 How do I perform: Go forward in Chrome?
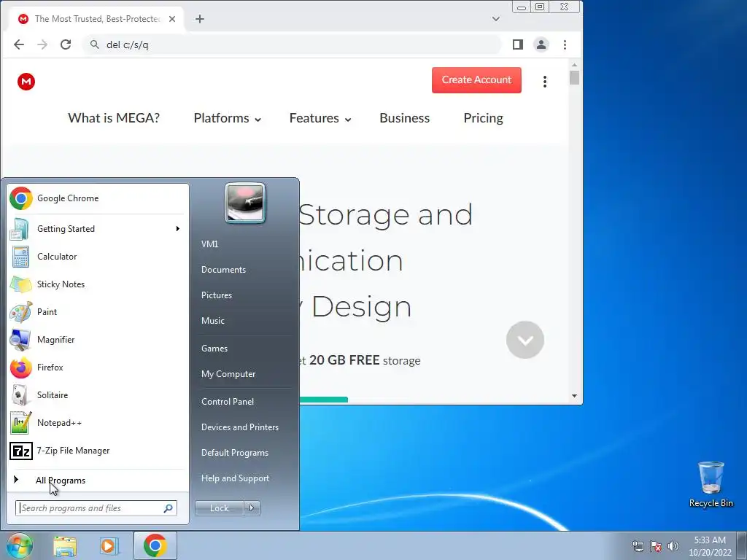coord(42,44)
